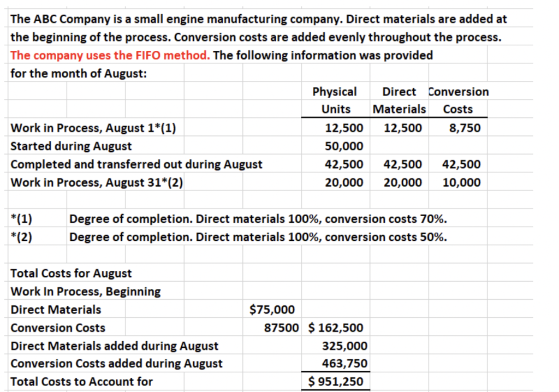The image size is (559, 392).
Task: Select the 463,750 conversion added cell
Action: pos(345,364)
